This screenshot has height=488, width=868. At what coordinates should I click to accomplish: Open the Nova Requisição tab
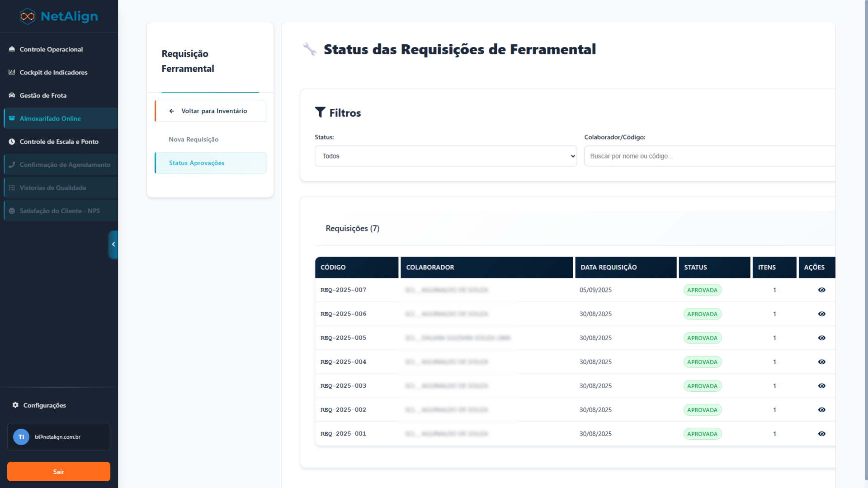[194, 139]
